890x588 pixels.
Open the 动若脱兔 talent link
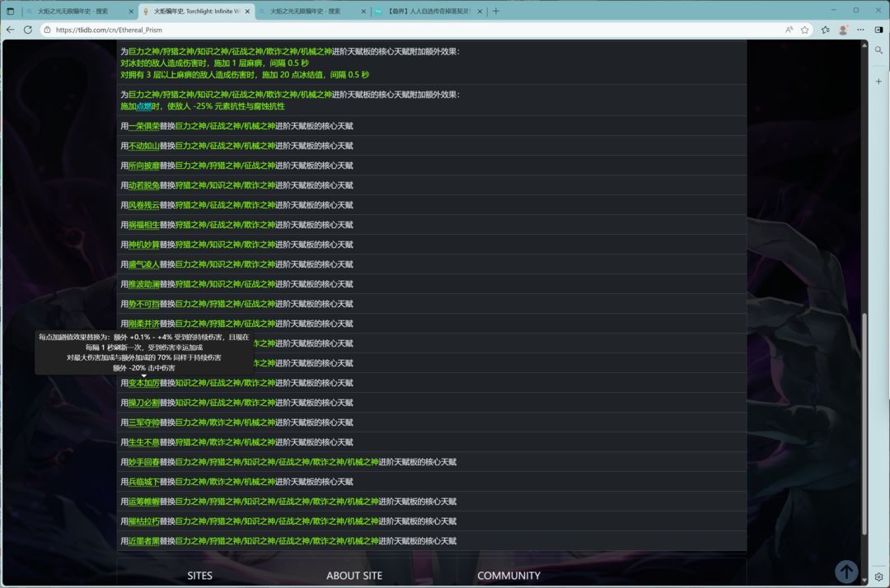pos(143,185)
